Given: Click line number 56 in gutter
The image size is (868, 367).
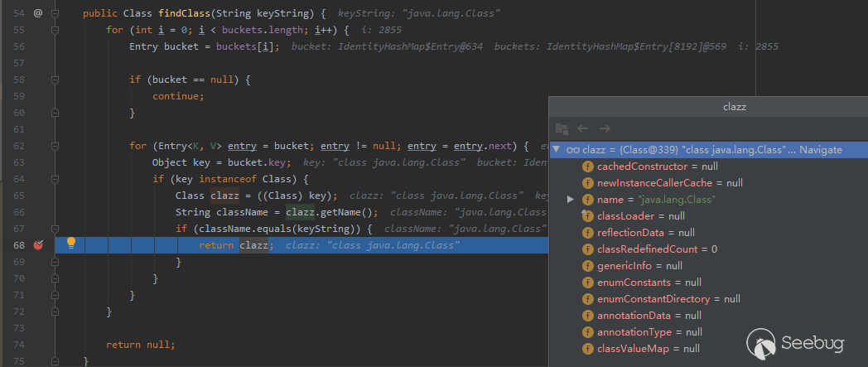Looking at the screenshot, I should click(19, 46).
